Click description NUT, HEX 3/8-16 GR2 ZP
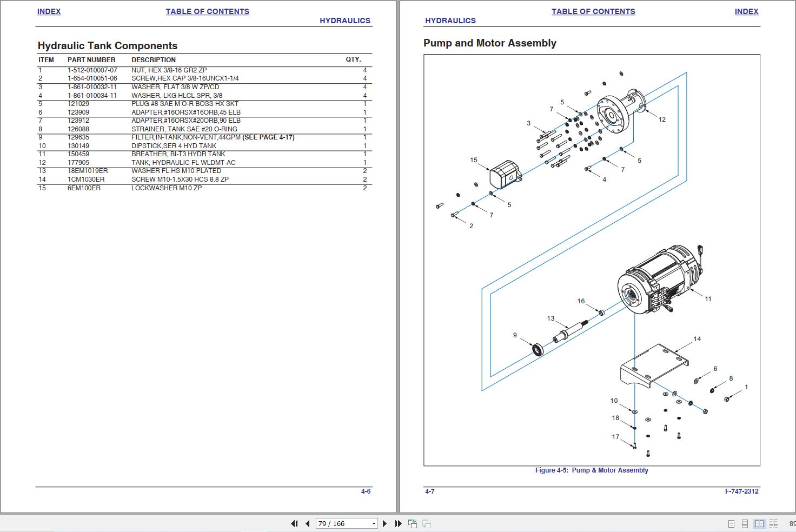Viewport: 796px width, 532px height. pos(169,70)
